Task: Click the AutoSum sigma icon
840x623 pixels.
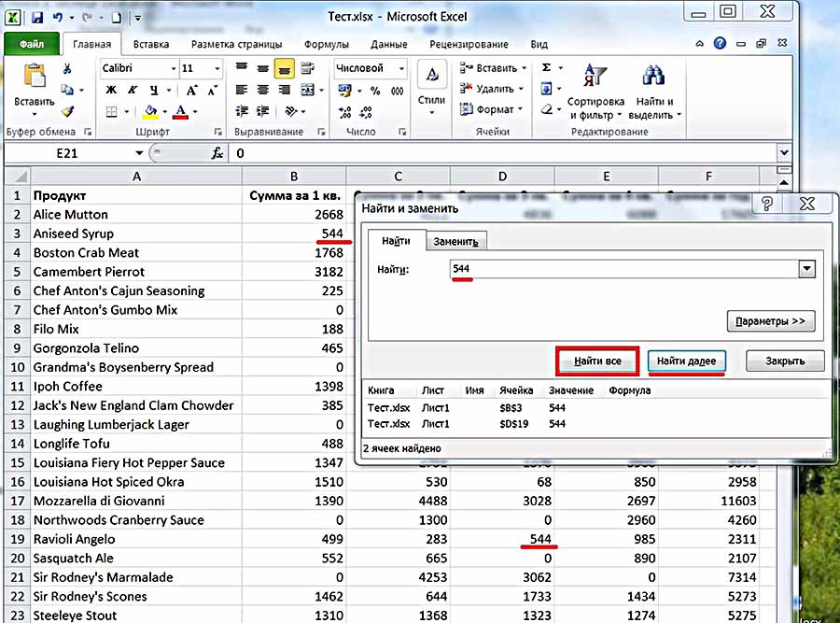Action: [x=546, y=68]
